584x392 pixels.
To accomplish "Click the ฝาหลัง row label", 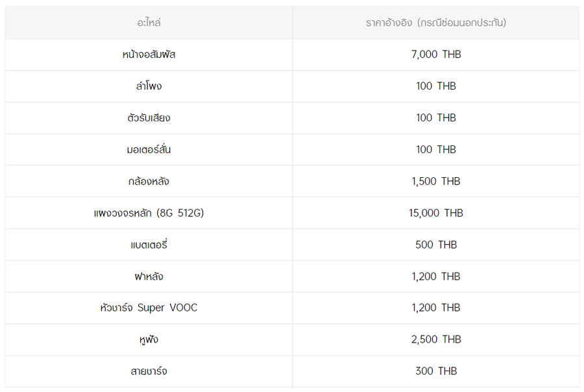I will coord(149,276).
